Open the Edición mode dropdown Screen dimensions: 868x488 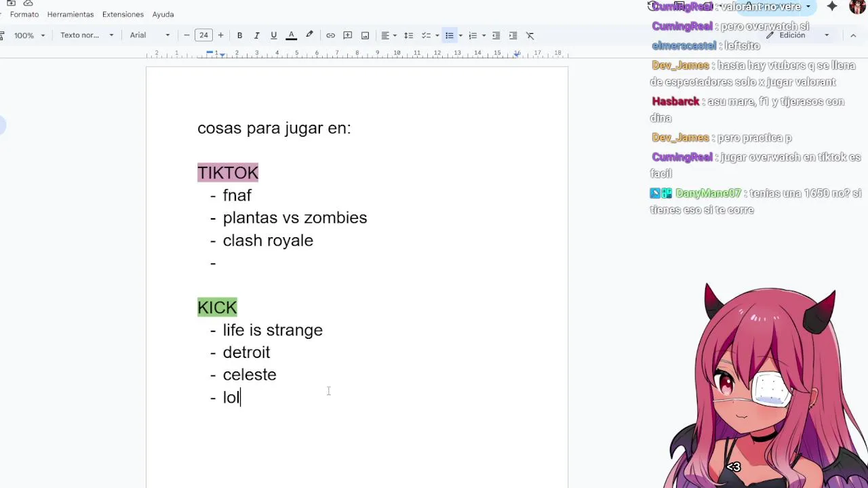pyautogui.click(x=798, y=35)
